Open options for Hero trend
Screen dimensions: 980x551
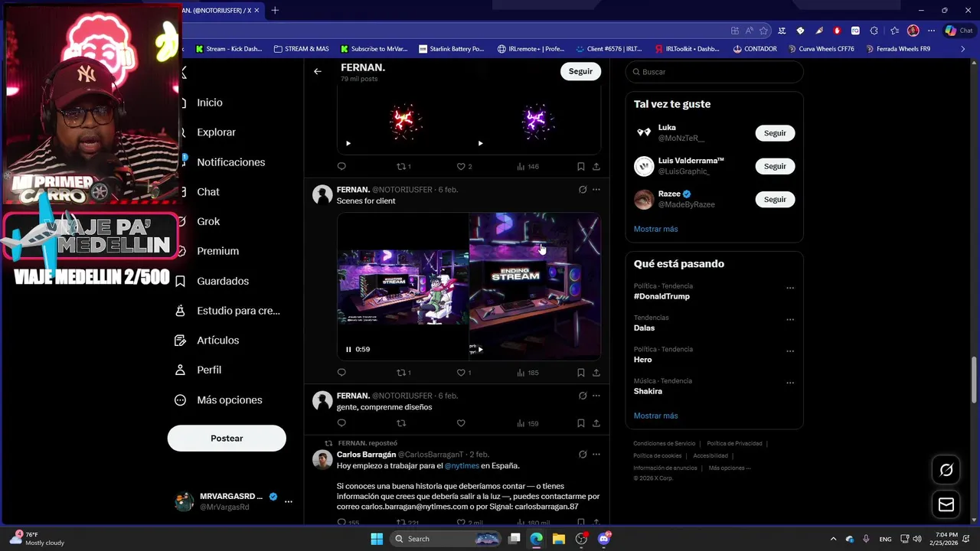[x=790, y=351]
